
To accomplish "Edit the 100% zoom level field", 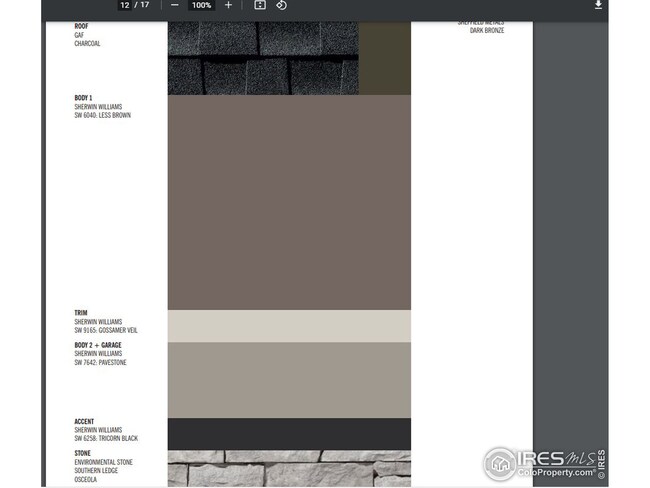I will pos(201,5).
